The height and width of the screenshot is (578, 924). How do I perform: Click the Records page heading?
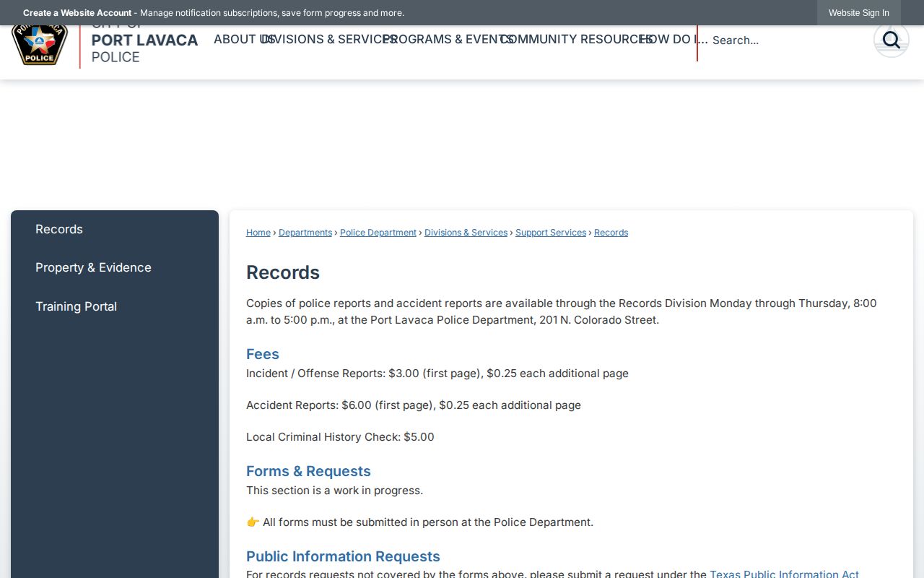(283, 272)
